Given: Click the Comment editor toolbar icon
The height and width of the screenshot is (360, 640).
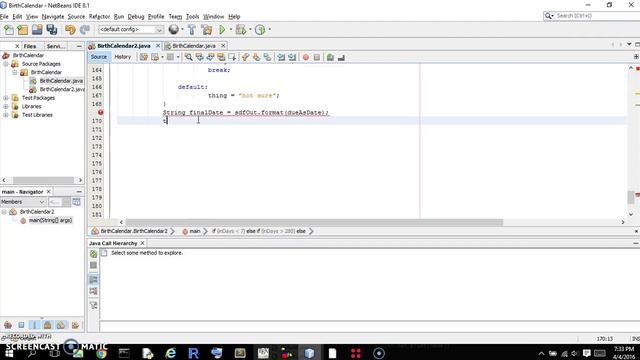Looking at the screenshot, I should (330, 57).
